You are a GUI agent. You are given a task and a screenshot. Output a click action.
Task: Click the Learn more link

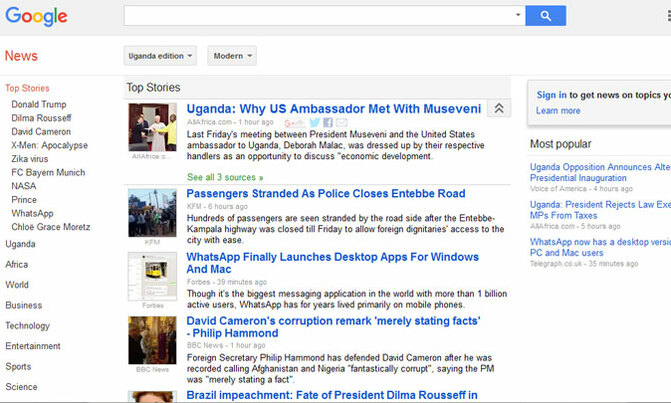[x=558, y=110]
